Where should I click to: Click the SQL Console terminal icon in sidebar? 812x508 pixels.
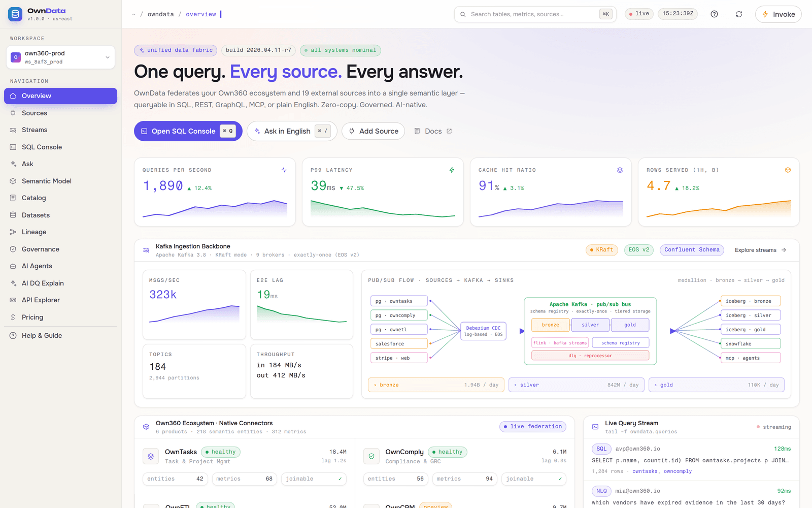(13, 147)
